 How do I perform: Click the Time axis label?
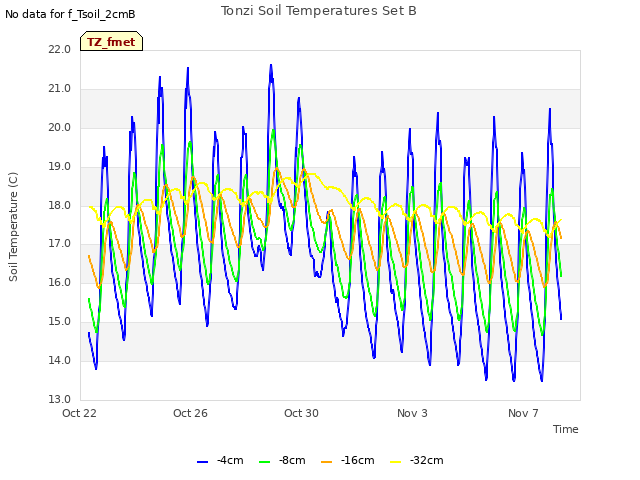(566, 429)
